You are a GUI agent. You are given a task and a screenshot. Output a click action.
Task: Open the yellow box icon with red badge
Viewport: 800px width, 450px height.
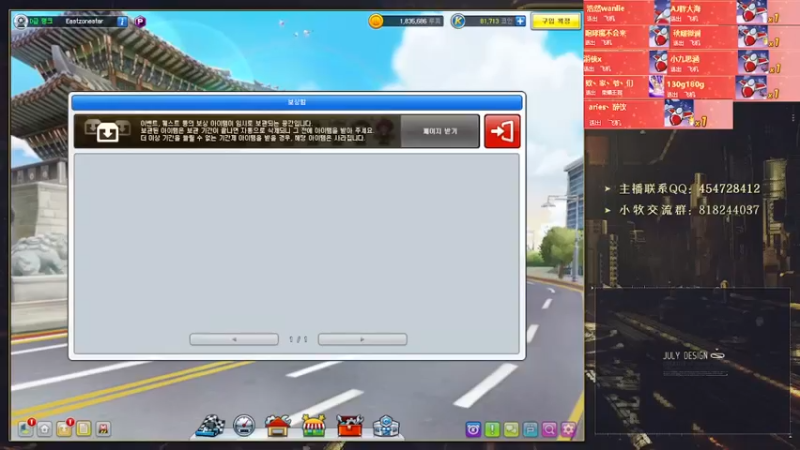tap(65, 428)
